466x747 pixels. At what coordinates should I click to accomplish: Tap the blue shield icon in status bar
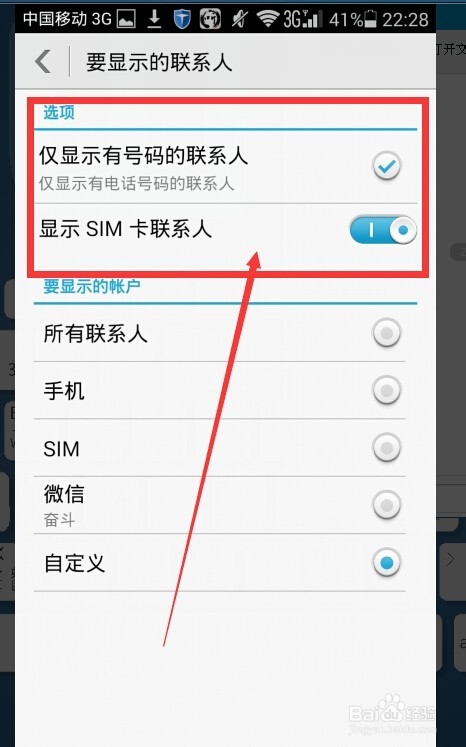[182, 19]
